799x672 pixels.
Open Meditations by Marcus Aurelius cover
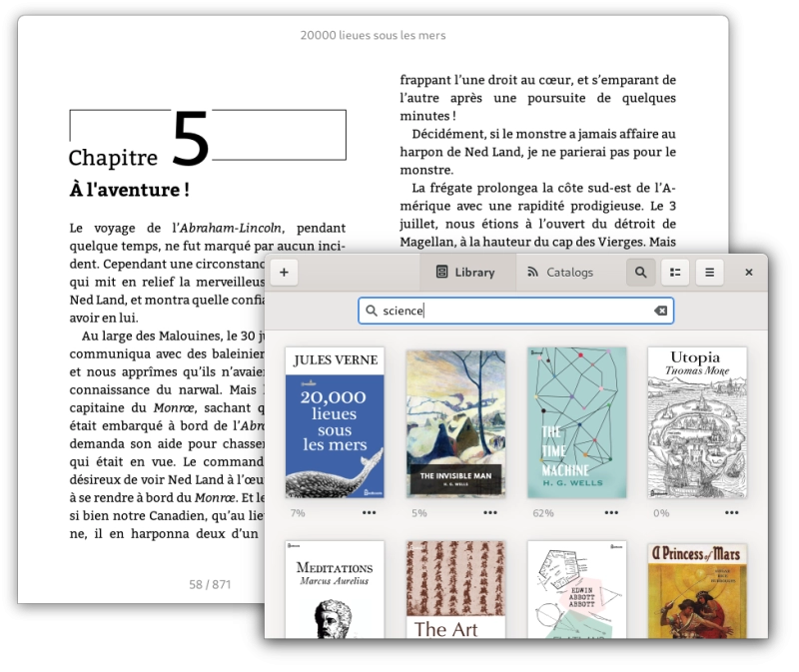pos(335,589)
